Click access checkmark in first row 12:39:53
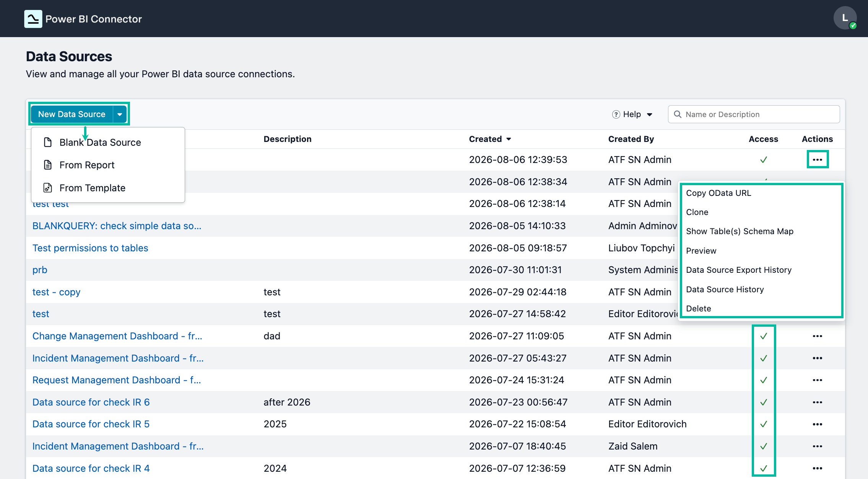Screen dimensions: 868x479 [764, 160]
